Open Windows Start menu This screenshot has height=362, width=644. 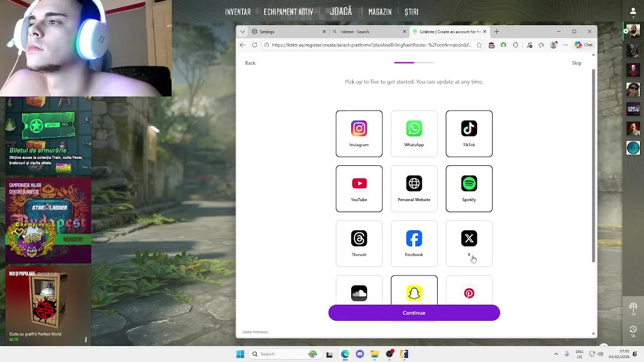[240, 354]
